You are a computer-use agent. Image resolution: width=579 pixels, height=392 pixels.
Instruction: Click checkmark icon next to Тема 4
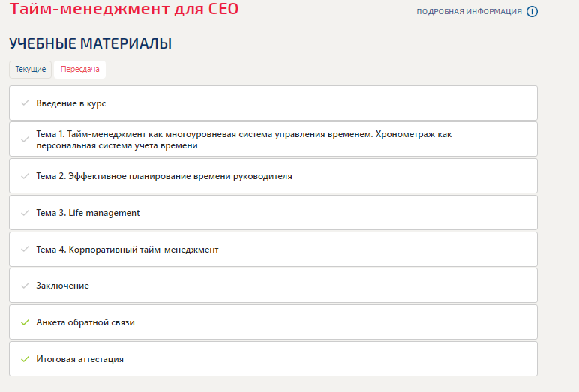coord(25,249)
